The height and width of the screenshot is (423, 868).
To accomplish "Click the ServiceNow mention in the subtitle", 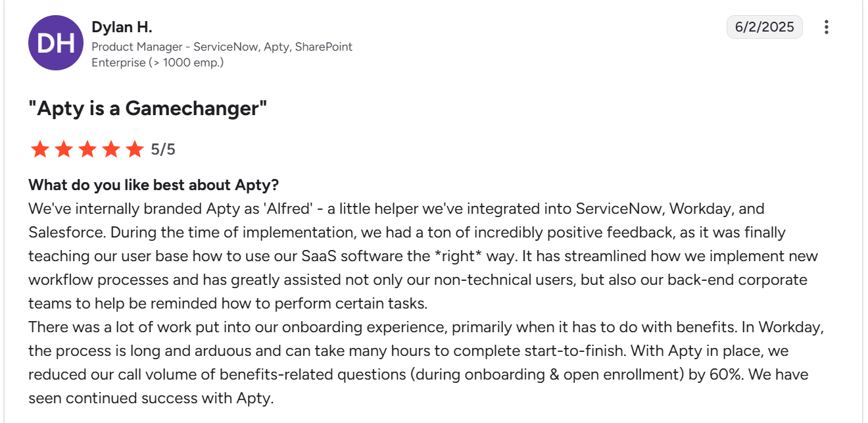I will tap(226, 47).
